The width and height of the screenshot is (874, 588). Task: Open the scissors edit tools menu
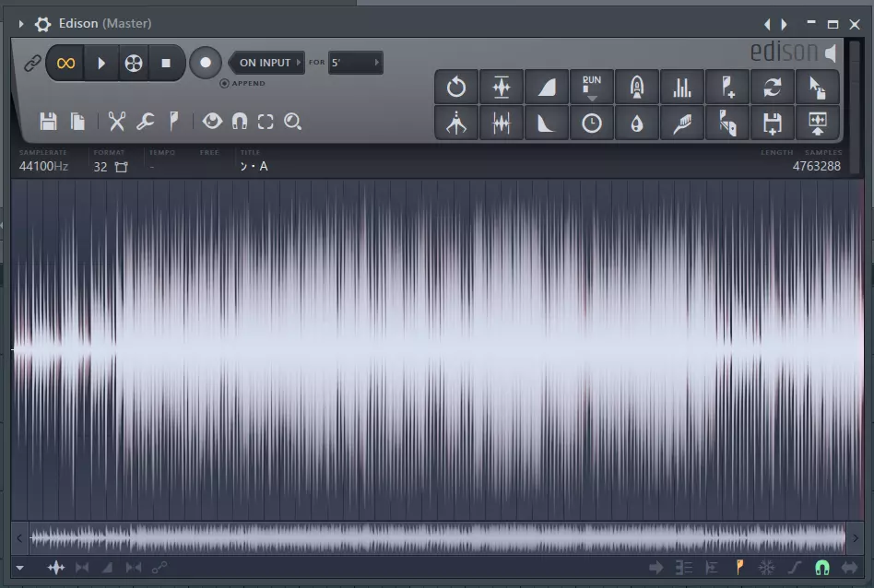116,122
